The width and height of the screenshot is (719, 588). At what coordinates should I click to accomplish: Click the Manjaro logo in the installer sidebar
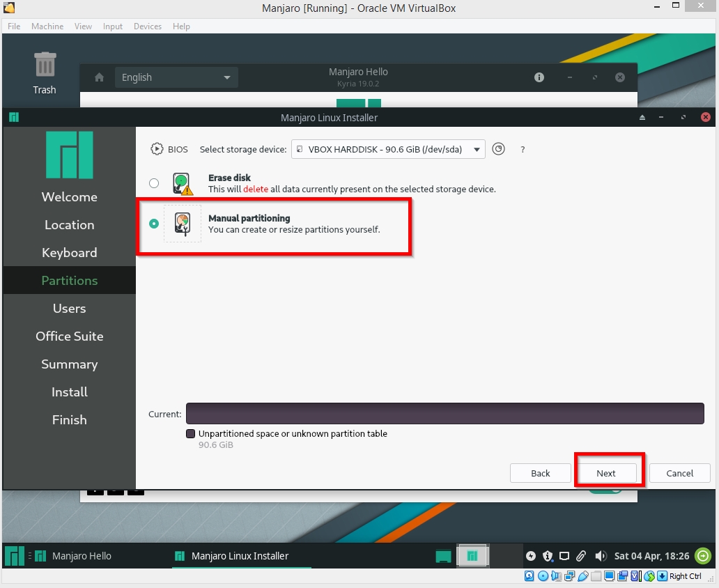tap(70, 155)
